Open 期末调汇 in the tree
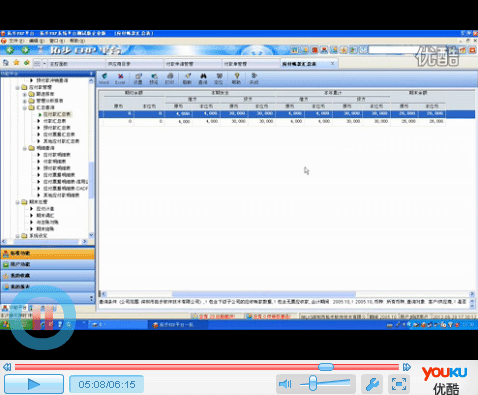The image size is (478, 395). click(45, 215)
